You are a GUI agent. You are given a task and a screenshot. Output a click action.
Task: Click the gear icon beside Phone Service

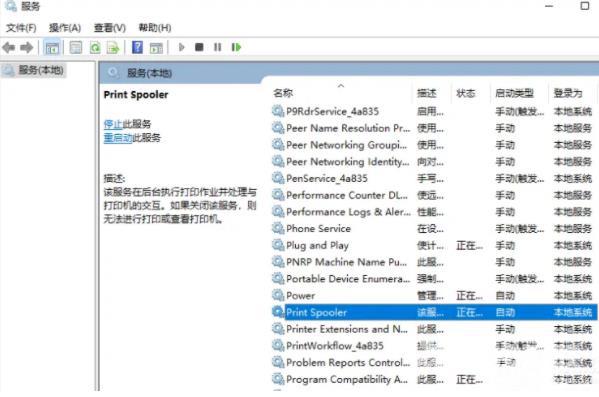pyautogui.click(x=278, y=228)
